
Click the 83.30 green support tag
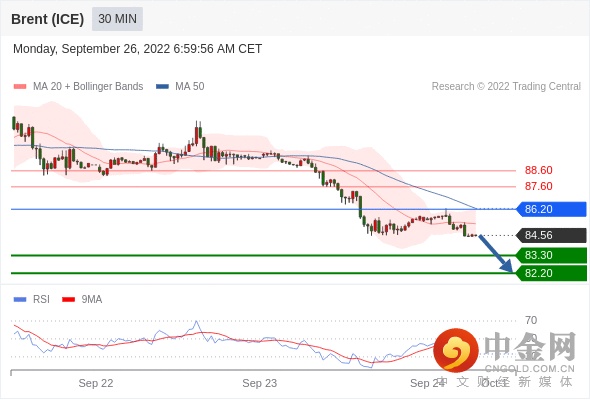coord(552,256)
